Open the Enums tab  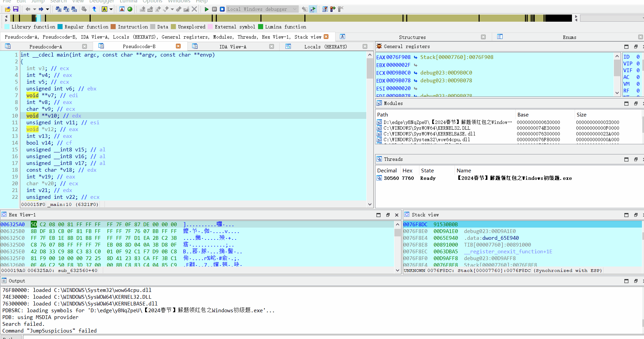coord(569,37)
